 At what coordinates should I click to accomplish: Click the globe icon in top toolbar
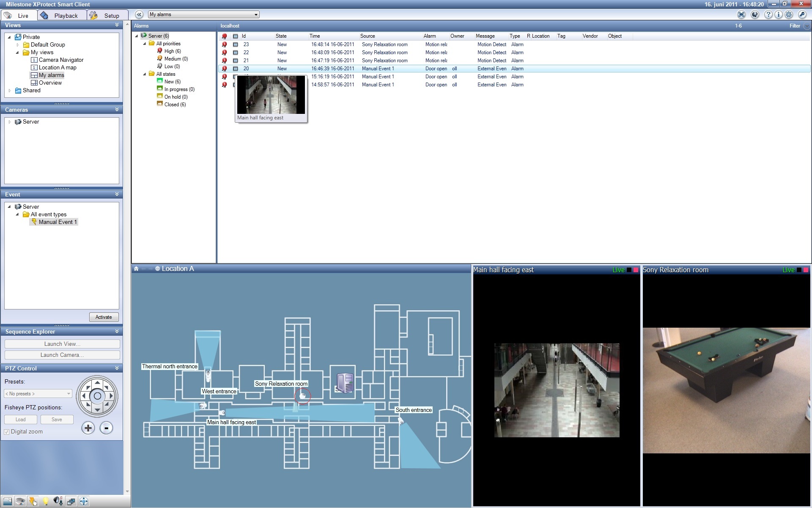click(755, 14)
